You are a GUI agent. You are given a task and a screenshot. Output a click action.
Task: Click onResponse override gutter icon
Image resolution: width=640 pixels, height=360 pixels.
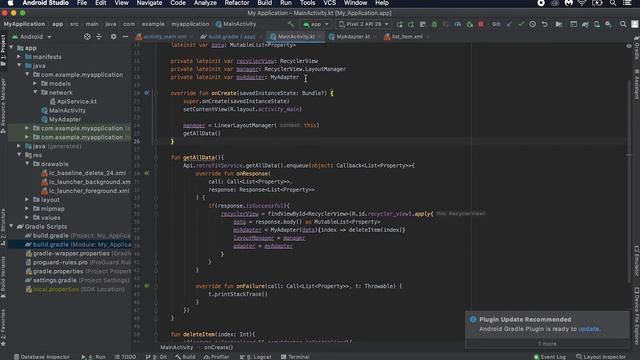pyautogui.click(x=147, y=173)
